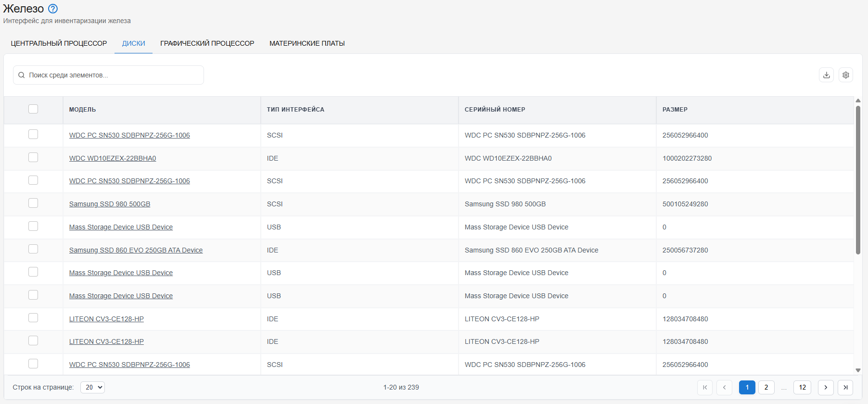
Task: Go to page 2
Action: click(x=766, y=387)
